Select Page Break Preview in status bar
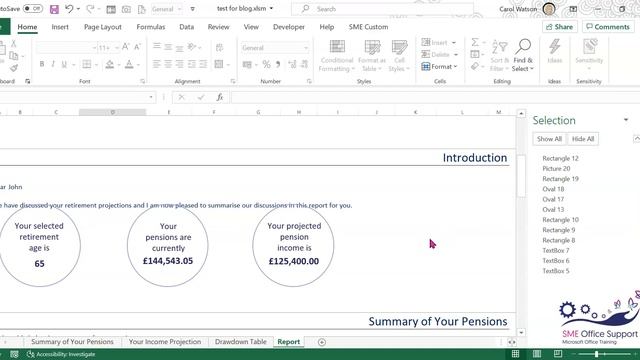640x360 pixels. click(558, 354)
